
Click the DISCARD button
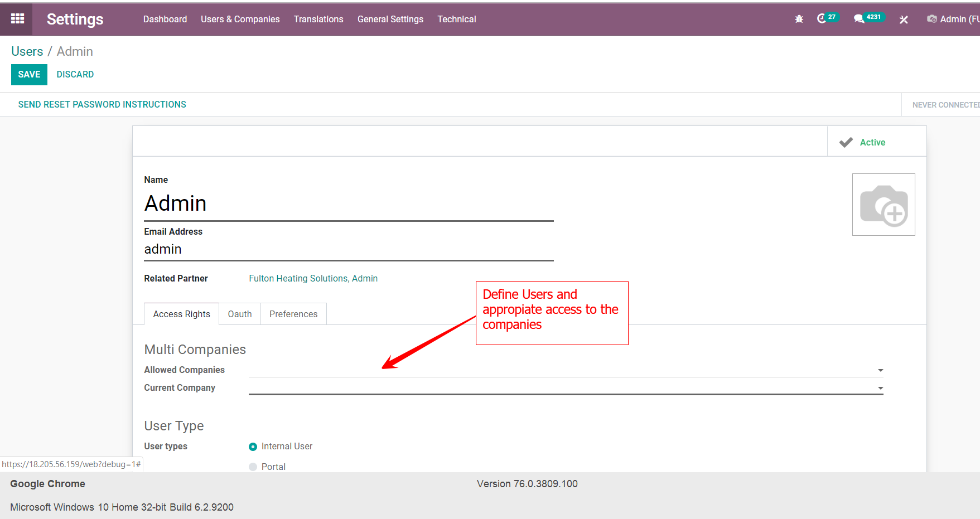75,75
